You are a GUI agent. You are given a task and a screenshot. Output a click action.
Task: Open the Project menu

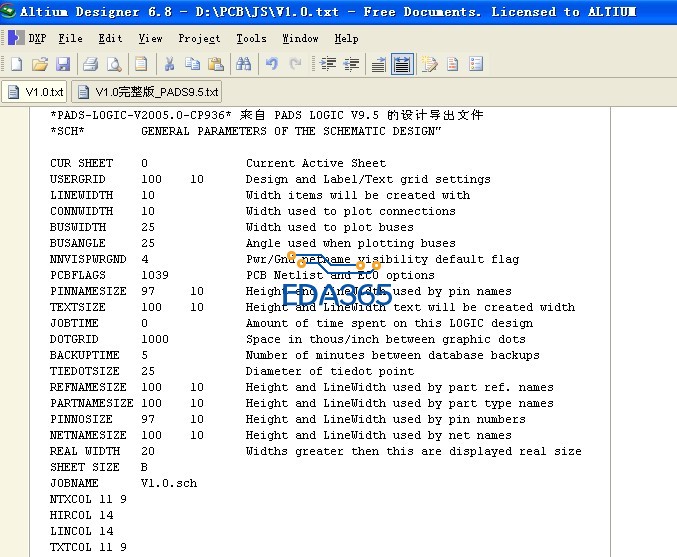pos(199,38)
